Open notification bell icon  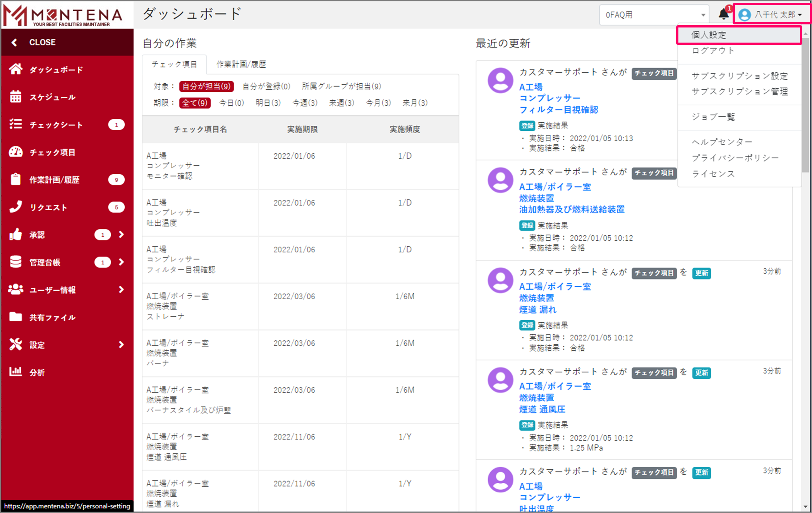click(723, 14)
